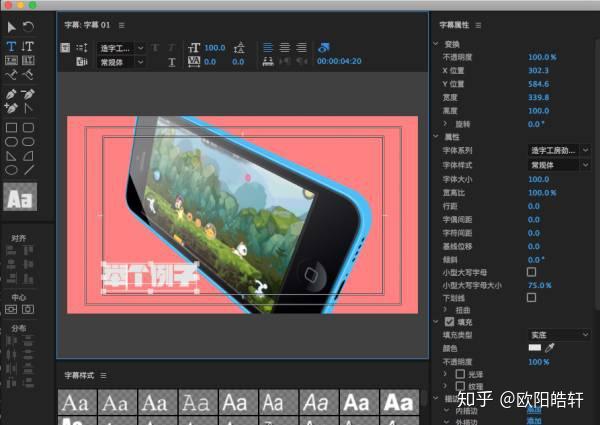The width and height of the screenshot is (600, 425).
Task: Align text left in title toolbar
Action: point(268,47)
